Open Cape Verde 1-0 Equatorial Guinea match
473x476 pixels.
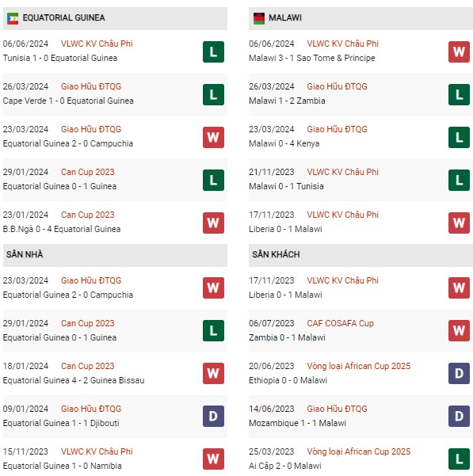coord(68,101)
